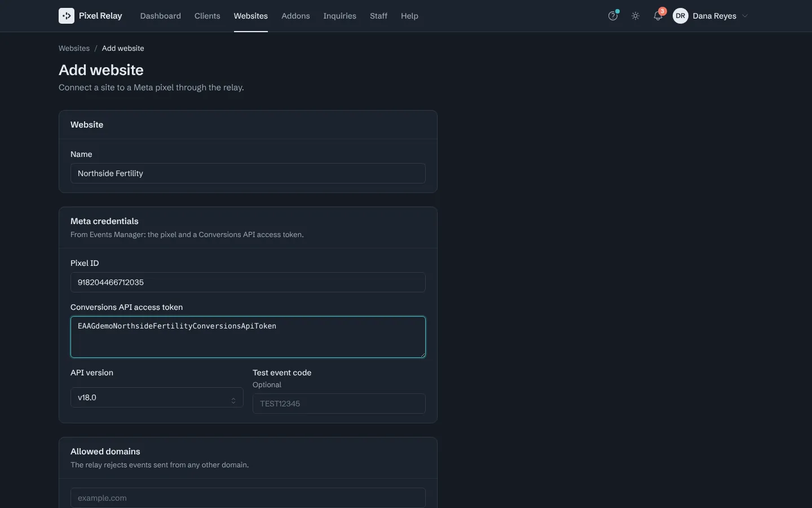812x508 pixels.
Task: Click the DR user avatar
Action: click(x=681, y=16)
